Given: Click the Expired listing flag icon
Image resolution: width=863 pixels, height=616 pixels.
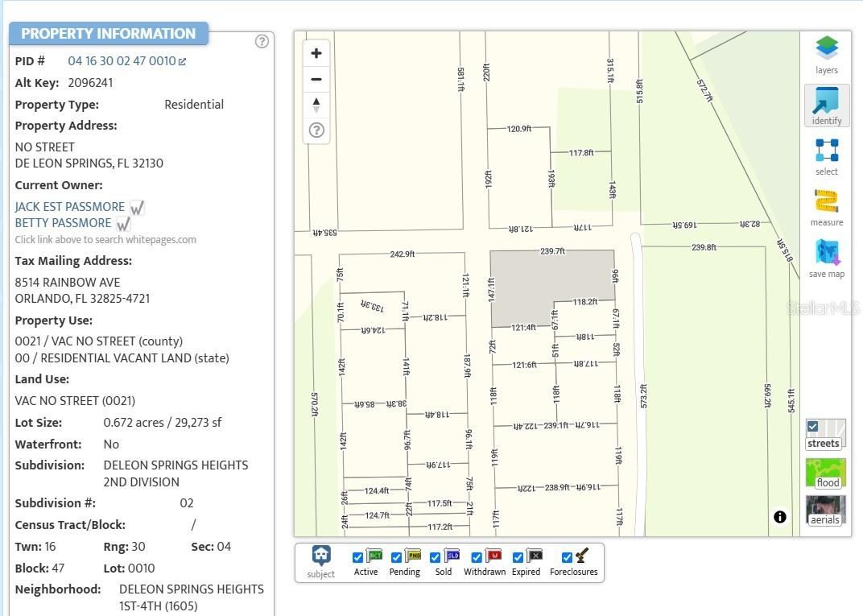Looking at the screenshot, I should pyautogui.click(x=534, y=555).
